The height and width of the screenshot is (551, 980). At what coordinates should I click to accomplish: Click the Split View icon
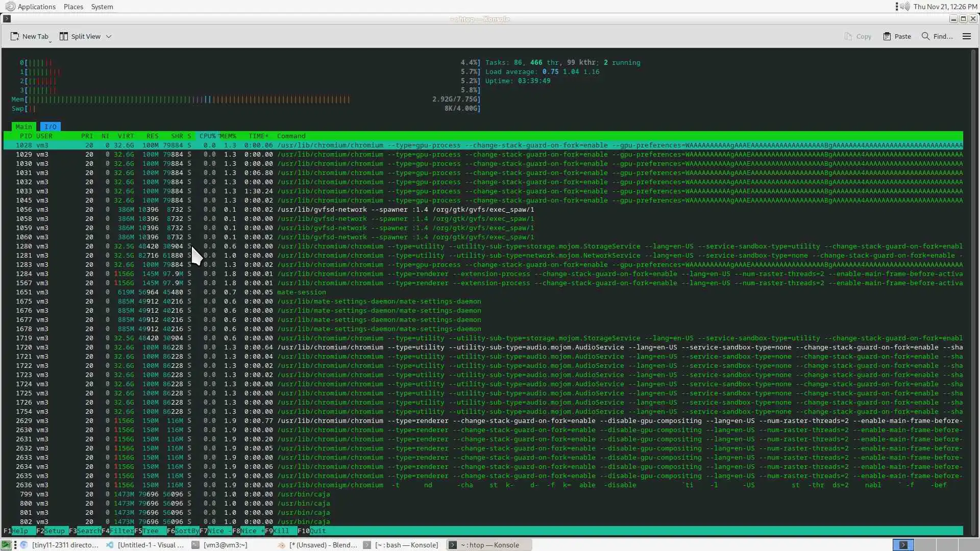[x=64, y=36]
